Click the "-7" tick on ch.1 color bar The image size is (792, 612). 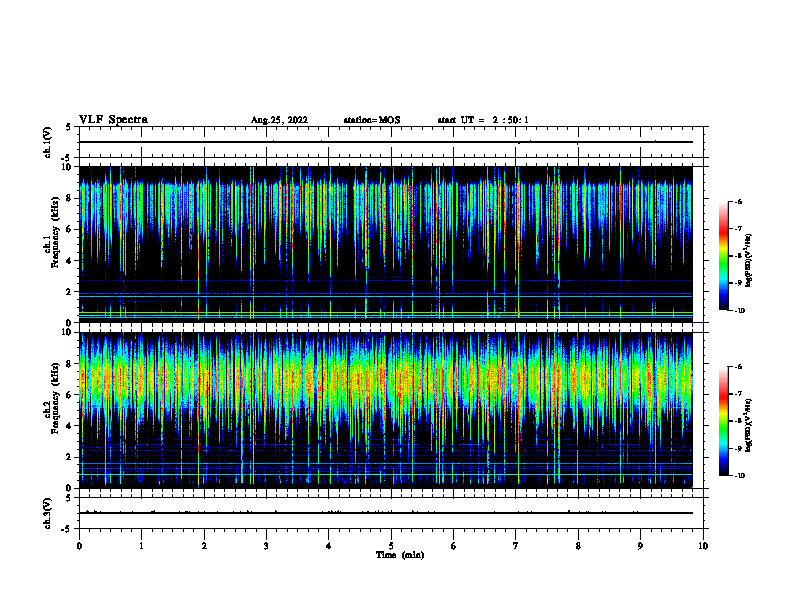pos(739,229)
